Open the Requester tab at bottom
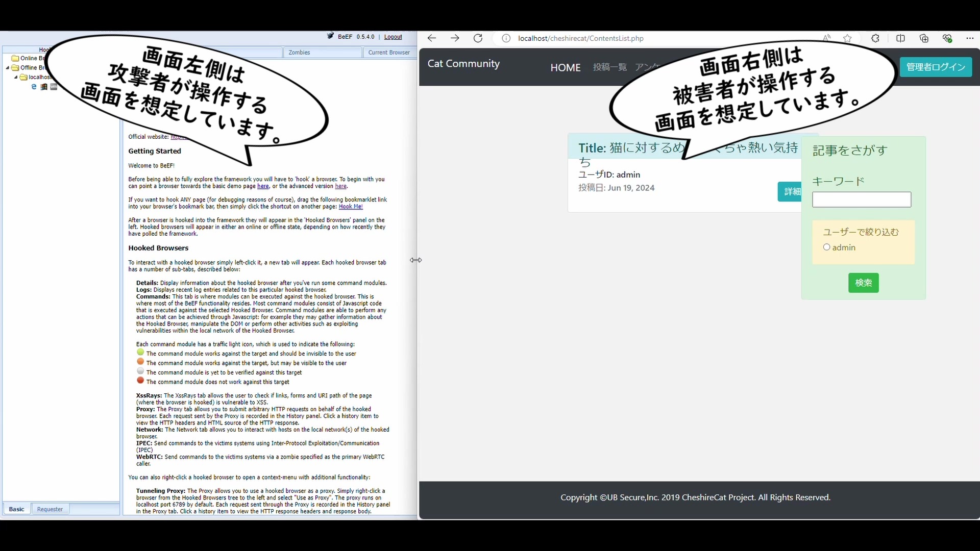The image size is (980, 551). 50,509
